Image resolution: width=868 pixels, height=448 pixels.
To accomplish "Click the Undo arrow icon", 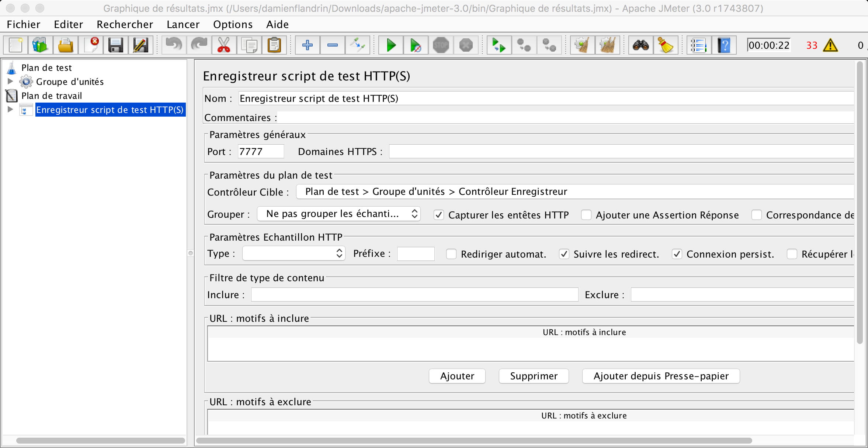I will (173, 45).
